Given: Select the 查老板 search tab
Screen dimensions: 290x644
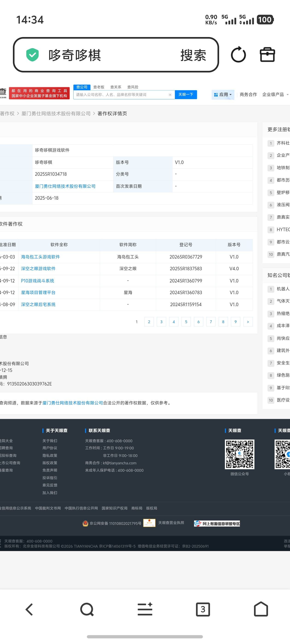Looking at the screenshot, I should (x=99, y=87).
